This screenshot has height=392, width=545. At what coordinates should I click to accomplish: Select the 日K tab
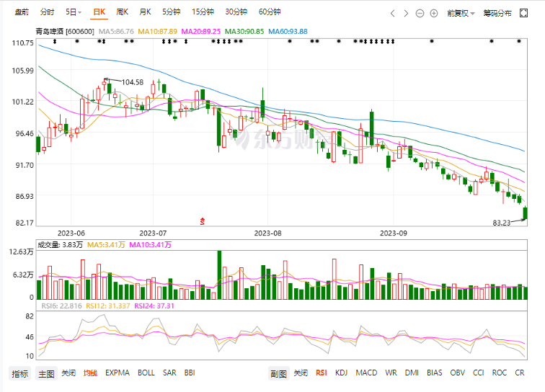[x=99, y=12]
